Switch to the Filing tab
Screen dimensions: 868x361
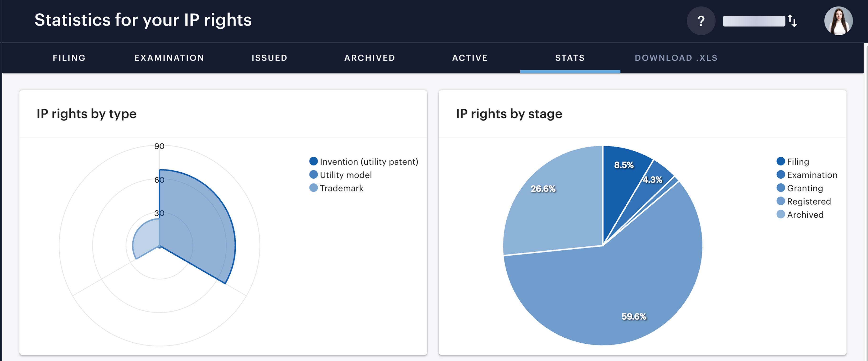pyautogui.click(x=69, y=58)
